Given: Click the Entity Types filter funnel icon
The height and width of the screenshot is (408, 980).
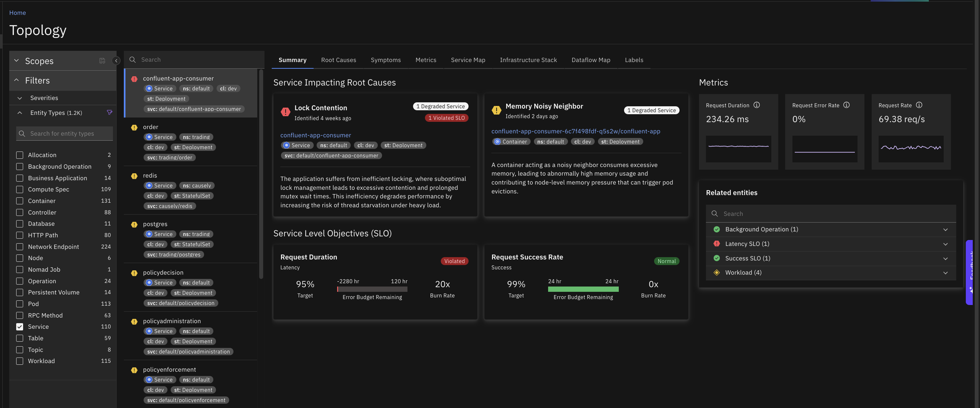Looking at the screenshot, I should [x=110, y=113].
